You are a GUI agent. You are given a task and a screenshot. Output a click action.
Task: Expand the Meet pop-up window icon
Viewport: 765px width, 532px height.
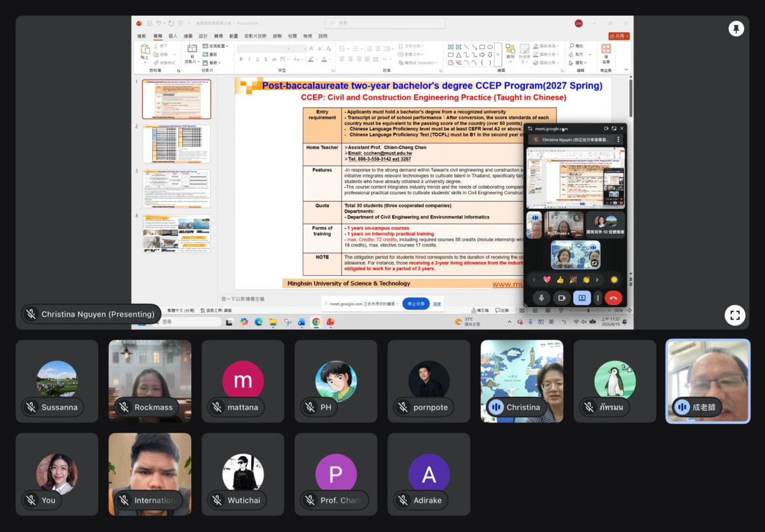tap(614, 129)
